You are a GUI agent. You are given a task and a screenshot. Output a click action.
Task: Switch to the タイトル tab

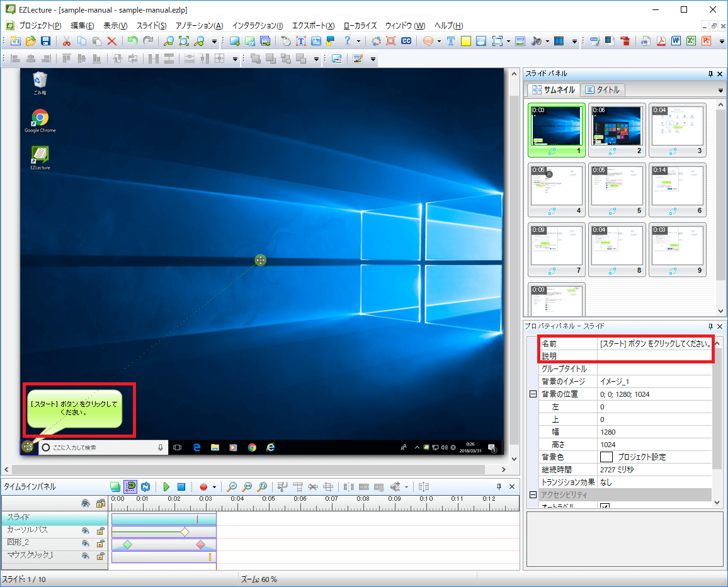click(x=603, y=89)
